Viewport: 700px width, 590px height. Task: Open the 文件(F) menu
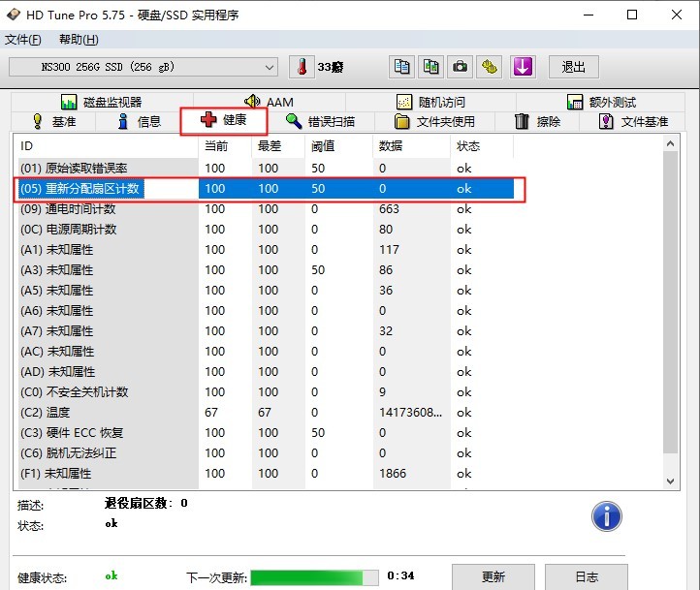(23, 40)
